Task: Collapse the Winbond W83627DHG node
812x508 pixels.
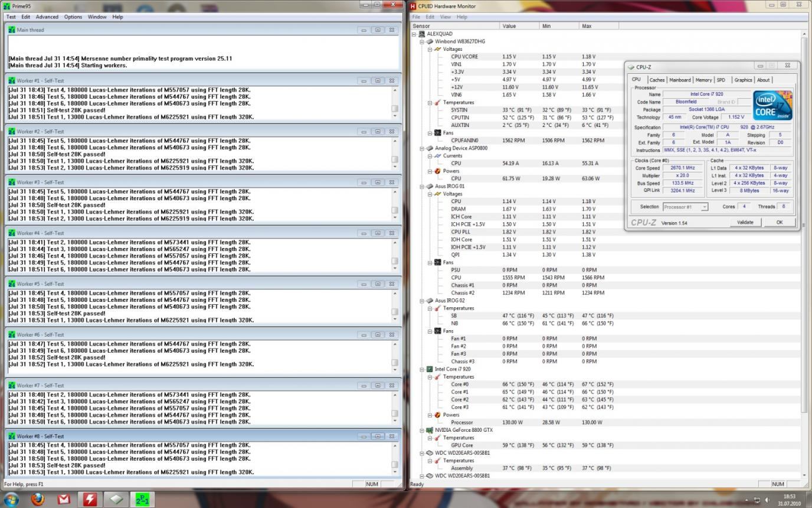Action: click(422, 42)
